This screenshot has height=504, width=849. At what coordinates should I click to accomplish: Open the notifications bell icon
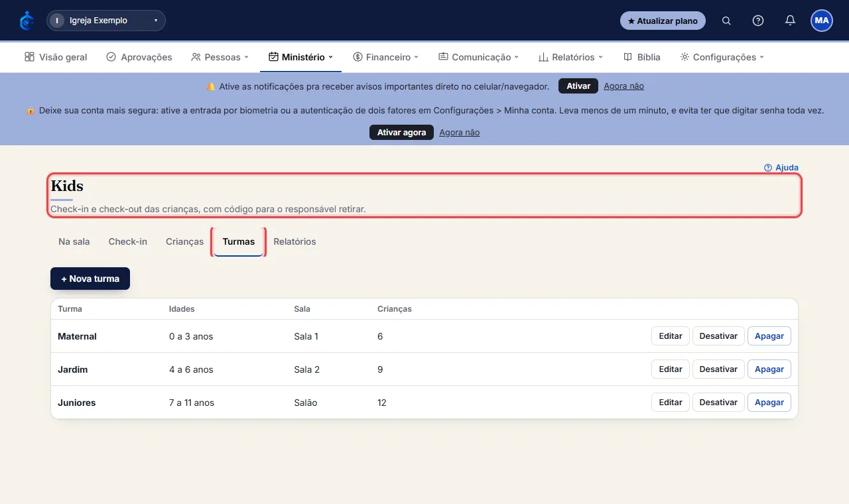tap(790, 21)
